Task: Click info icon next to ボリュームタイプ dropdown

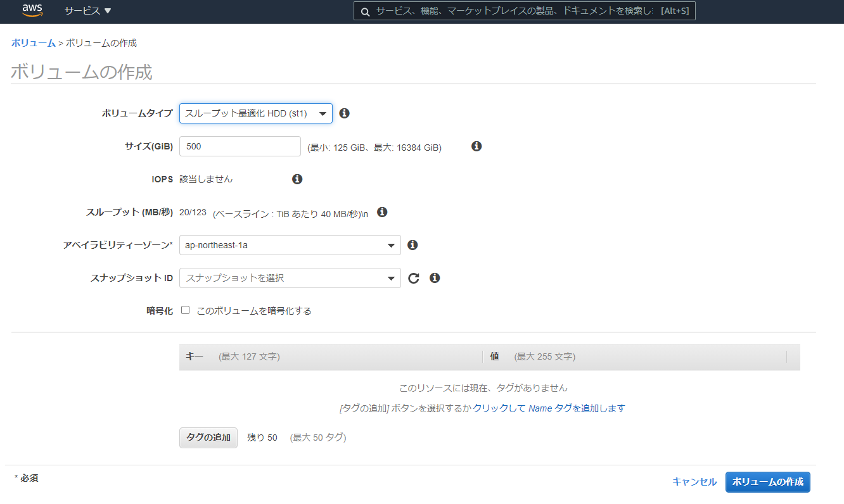Action: (x=345, y=113)
